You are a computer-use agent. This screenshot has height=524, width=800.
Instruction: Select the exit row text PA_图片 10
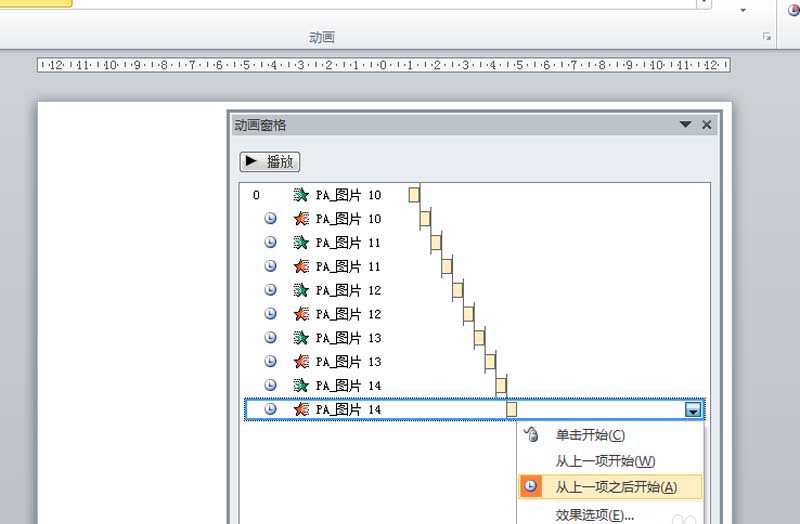pyautogui.click(x=348, y=219)
